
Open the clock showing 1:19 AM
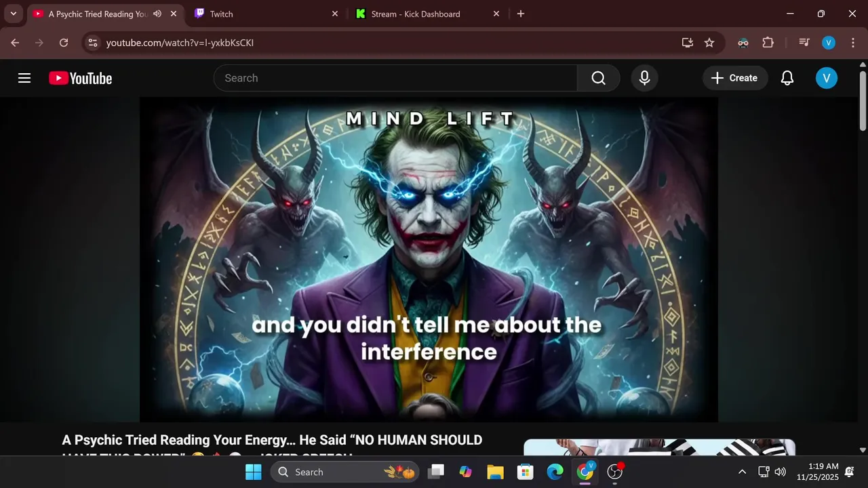[817, 472]
